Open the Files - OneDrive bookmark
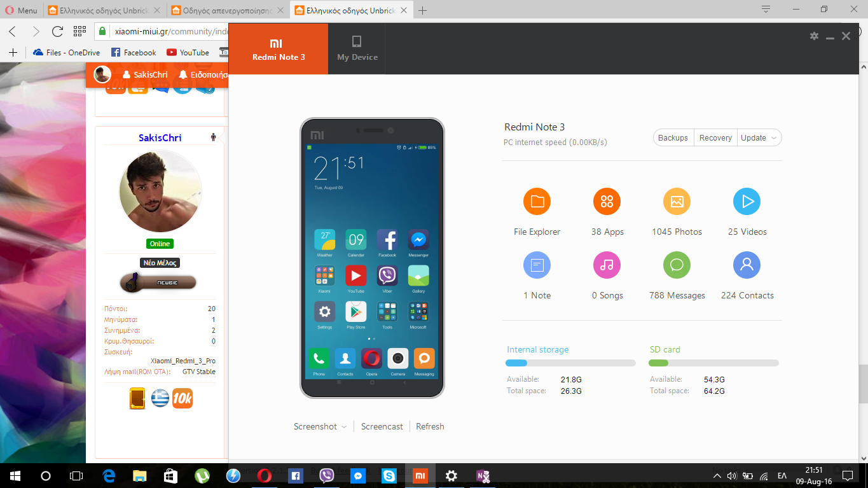This screenshot has height=488, width=868. click(66, 52)
